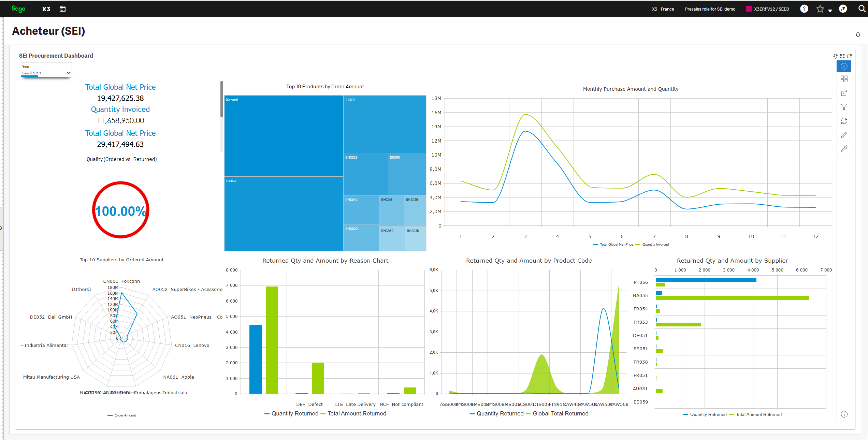Expand widget to full screen
The height and width of the screenshot is (440, 868).
pos(842,56)
